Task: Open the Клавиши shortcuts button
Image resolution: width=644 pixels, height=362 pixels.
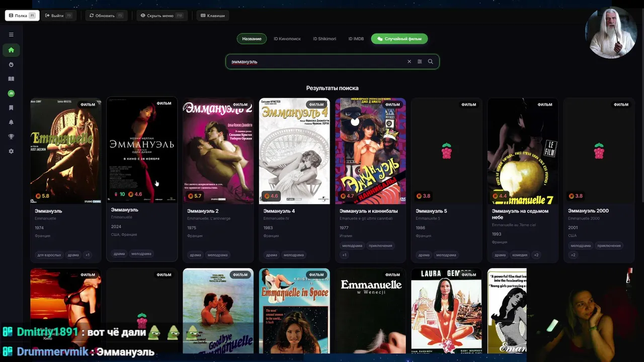Action: point(213,16)
